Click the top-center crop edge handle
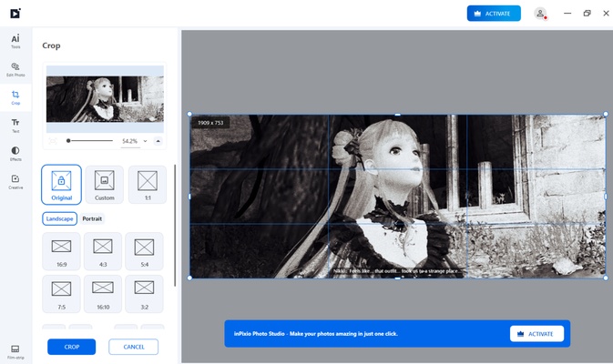Image resolution: width=613 pixels, height=364 pixels. (x=398, y=115)
